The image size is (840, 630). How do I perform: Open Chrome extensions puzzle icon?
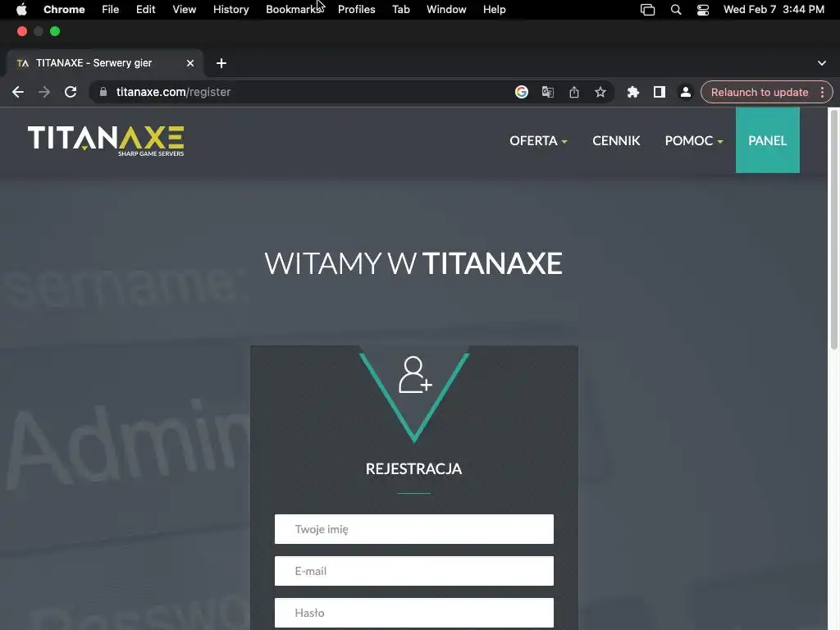click(x=633, y=92)
